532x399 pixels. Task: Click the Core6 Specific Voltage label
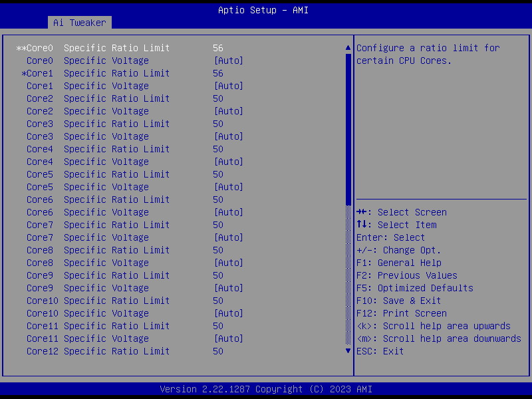point(88,212)
